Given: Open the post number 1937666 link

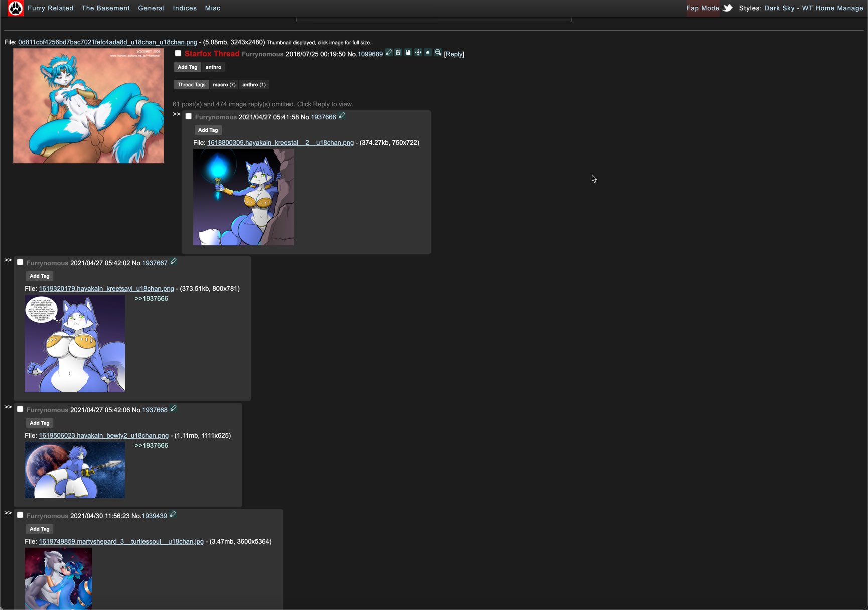Looking at the screenshot, I should point(323,117).
